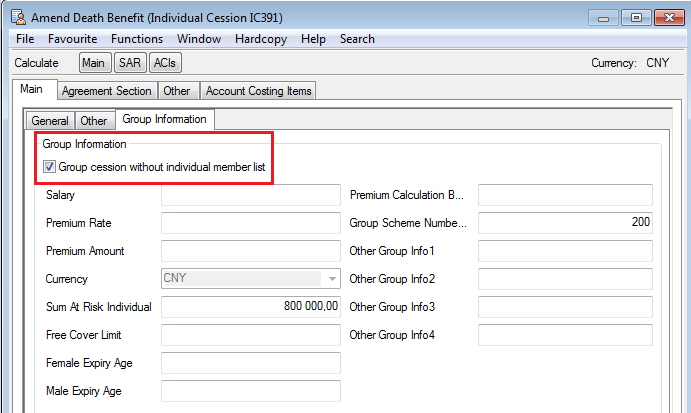The image size is (691, 413).
Task: Click in the Salary field
Action: (250, 195)
